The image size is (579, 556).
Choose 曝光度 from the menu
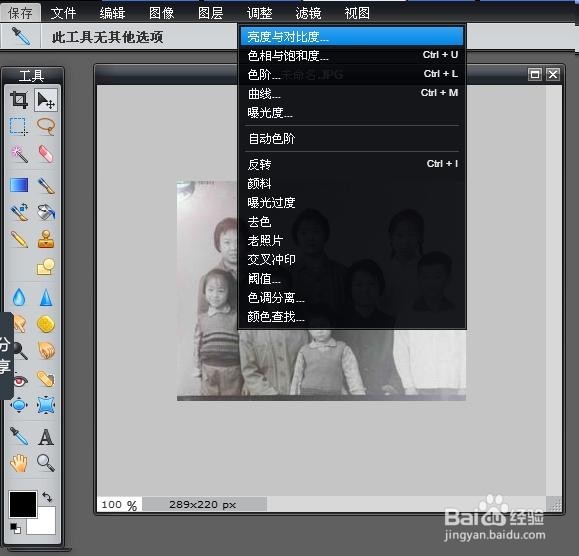point(352,113)
